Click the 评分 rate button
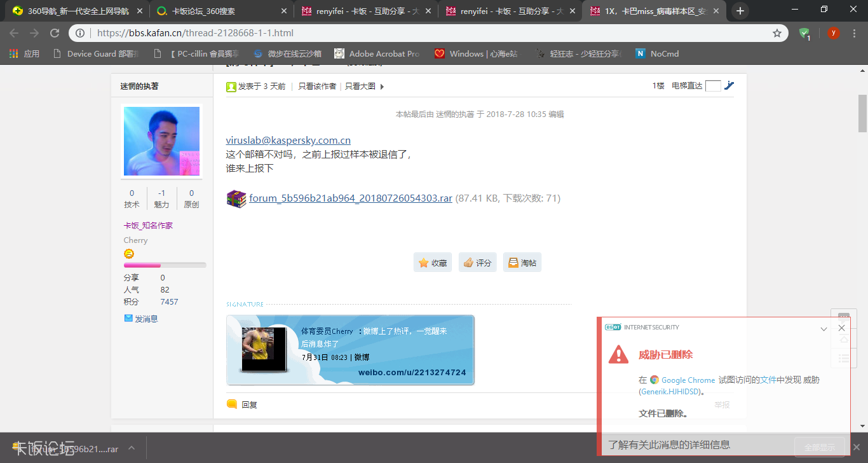Viewport: 868px width, 463px height. [x=477, y=263]
